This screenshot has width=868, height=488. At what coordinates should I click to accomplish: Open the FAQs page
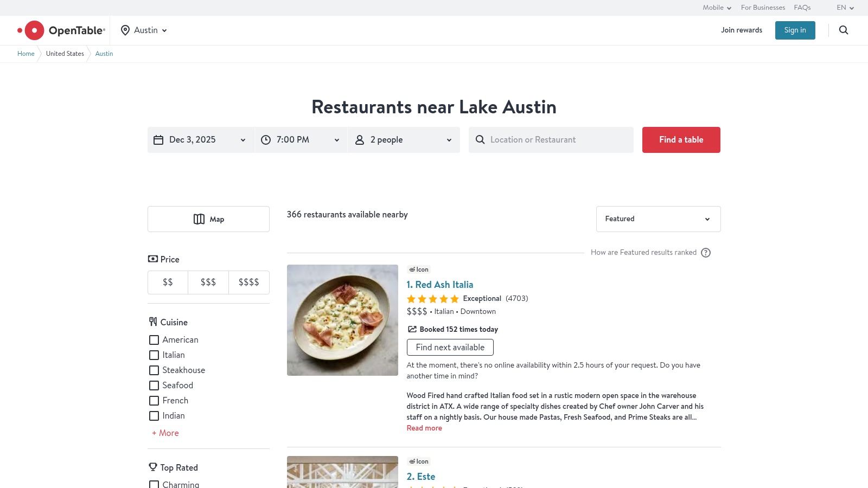coord(802,8)
